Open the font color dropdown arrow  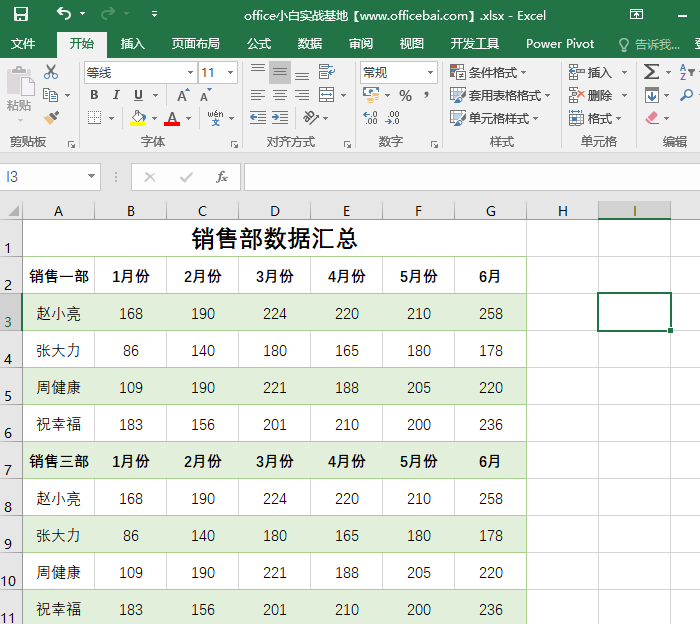(x=188, y=118)
